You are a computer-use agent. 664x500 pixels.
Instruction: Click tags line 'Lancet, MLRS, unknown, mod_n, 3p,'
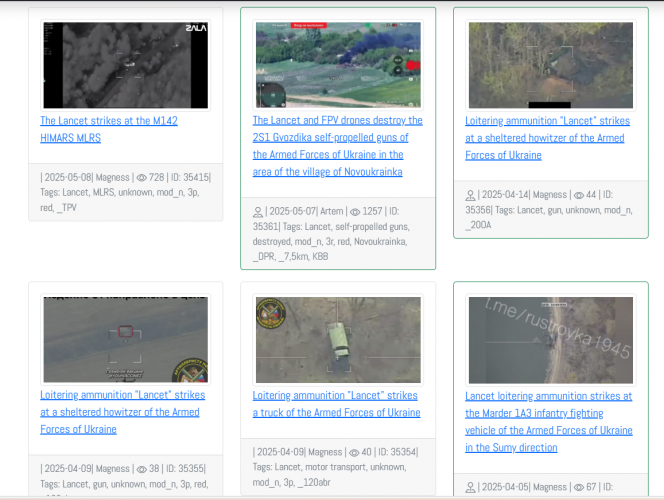click(x=119, y=193)
